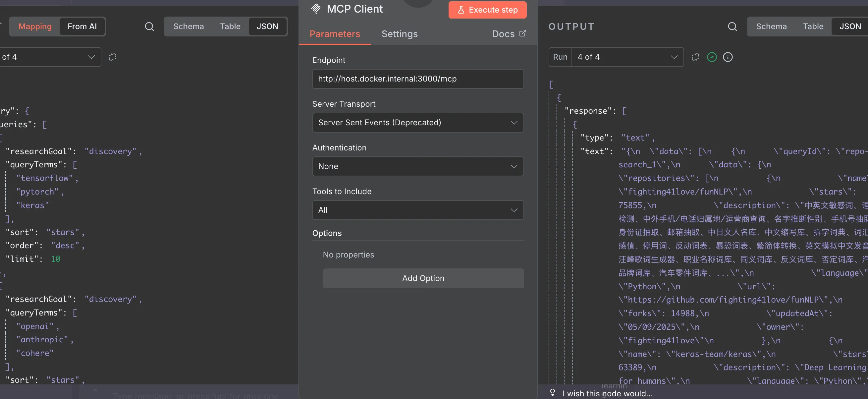Click the 'No properties' text under Options
Viewport: 868px width, 399px height.
pyautogui.click(x=349, y=255)
